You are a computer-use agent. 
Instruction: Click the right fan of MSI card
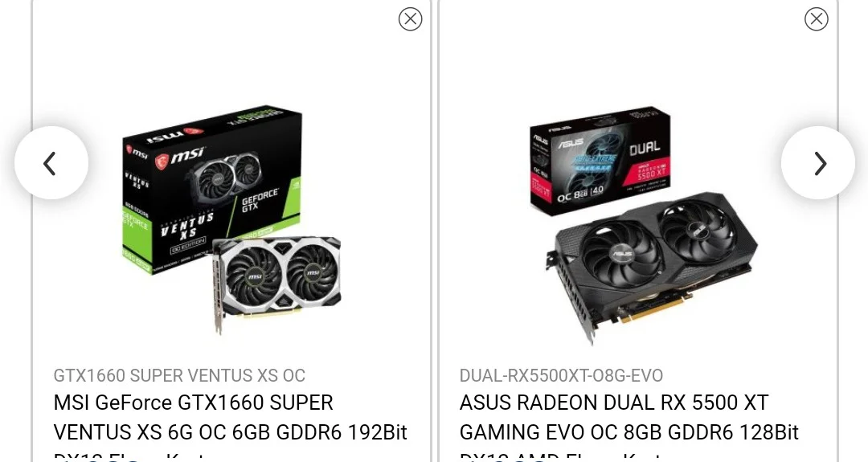[313, 272]
